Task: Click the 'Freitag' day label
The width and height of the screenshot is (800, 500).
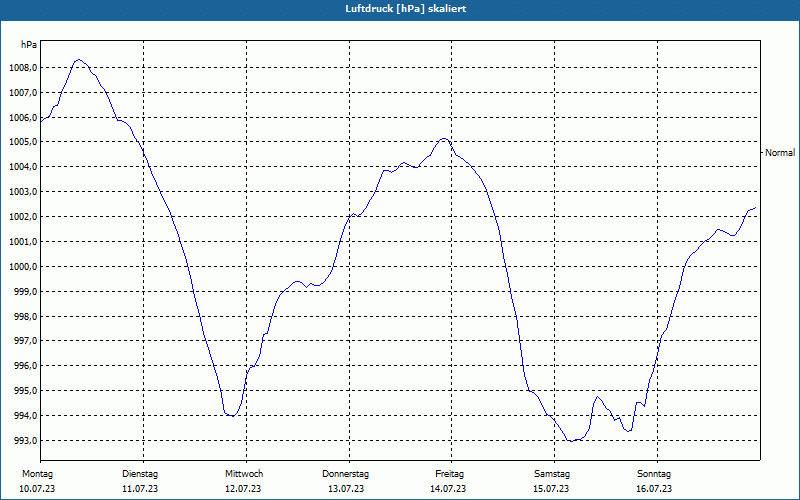Action: [449, 474]
